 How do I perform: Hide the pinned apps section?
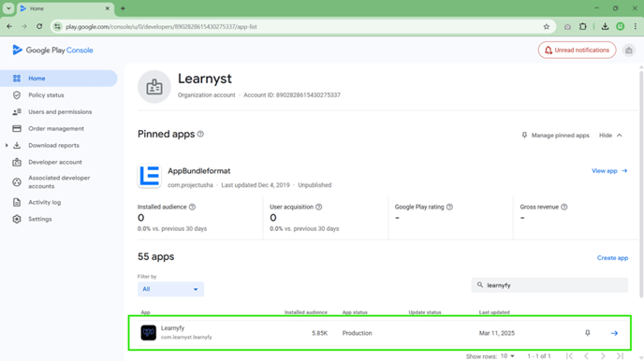coord(610,136)
